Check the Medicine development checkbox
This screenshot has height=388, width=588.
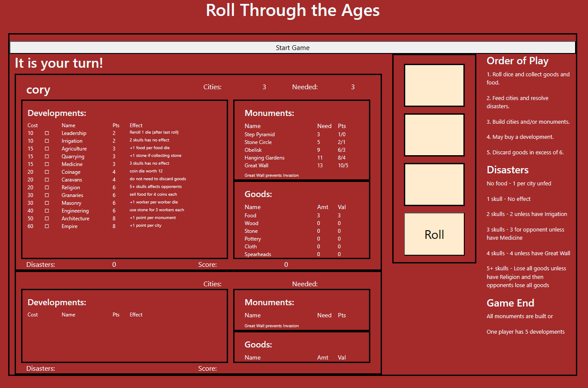47,164
